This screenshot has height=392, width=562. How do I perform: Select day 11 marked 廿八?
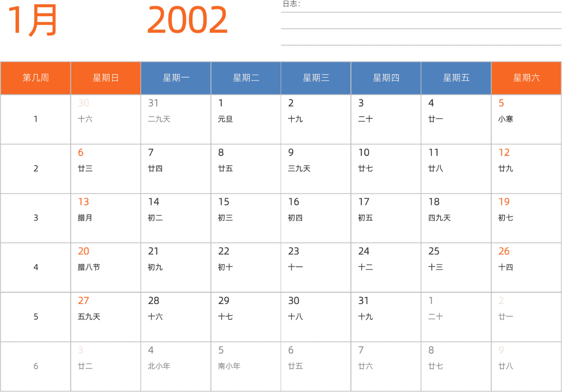pyautogui.click(x=456, y=169)
